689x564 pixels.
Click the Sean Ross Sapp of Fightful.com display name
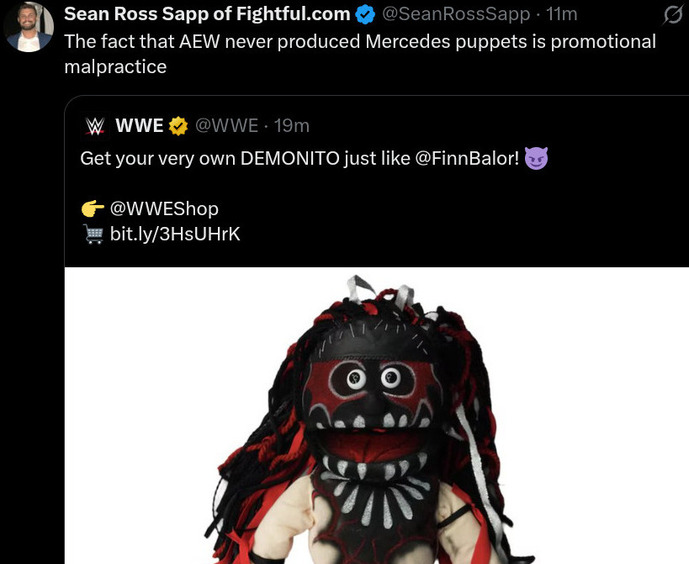pos(207,14)
